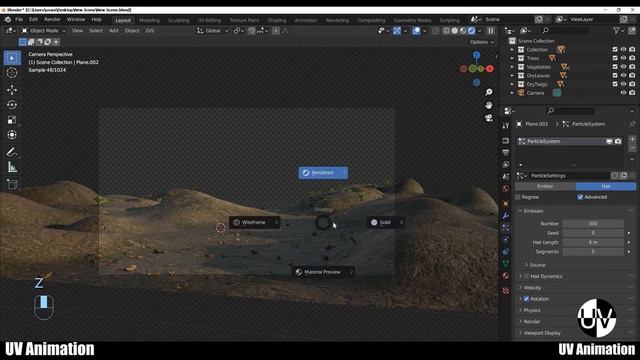Expand the Camera object tree
The width and height of the screenshot is (640, 360).
click(x=512, y=93)
